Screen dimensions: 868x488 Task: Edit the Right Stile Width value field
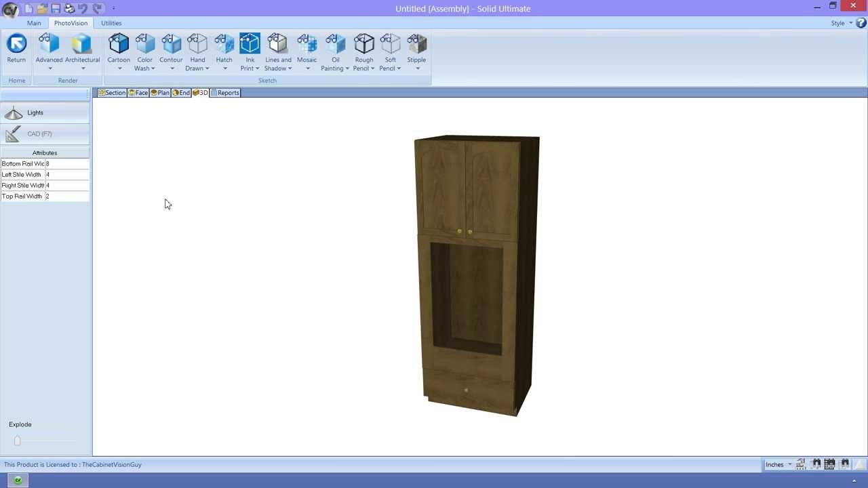point(67,186)
